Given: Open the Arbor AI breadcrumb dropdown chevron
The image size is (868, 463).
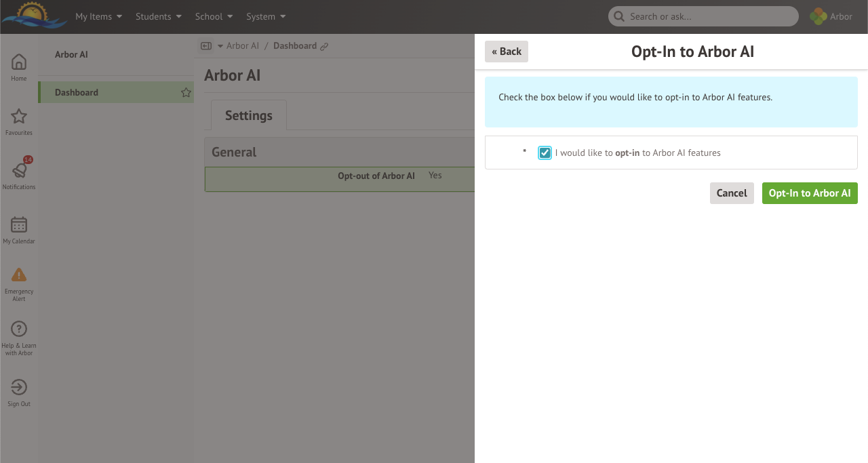Looking at the screenshot, I should [219, 45].
